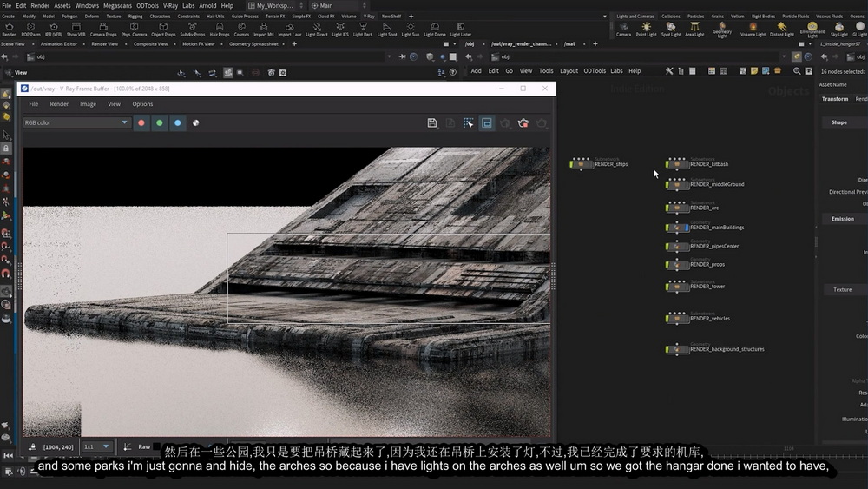This screenshot has width=868, height=489.
Task: Open the Cosmos shelf tool
Action: (241, 30)
